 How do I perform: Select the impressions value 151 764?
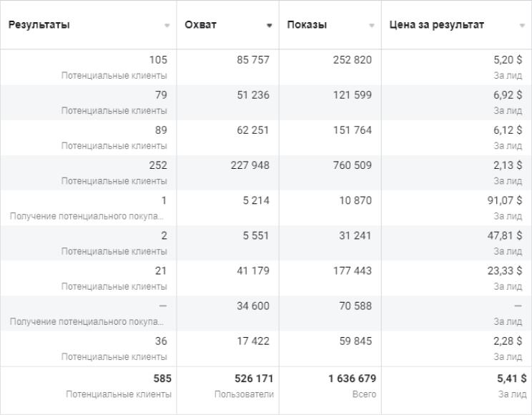coord(353,130)
